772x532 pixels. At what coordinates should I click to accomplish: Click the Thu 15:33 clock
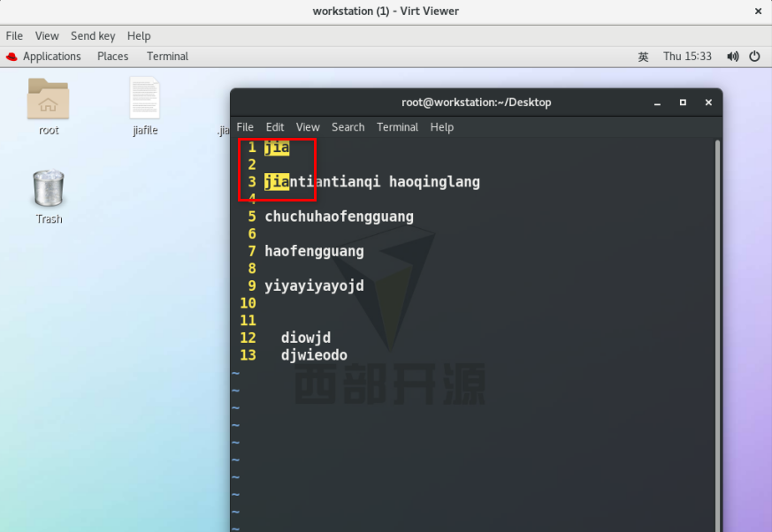pos(687,57)
